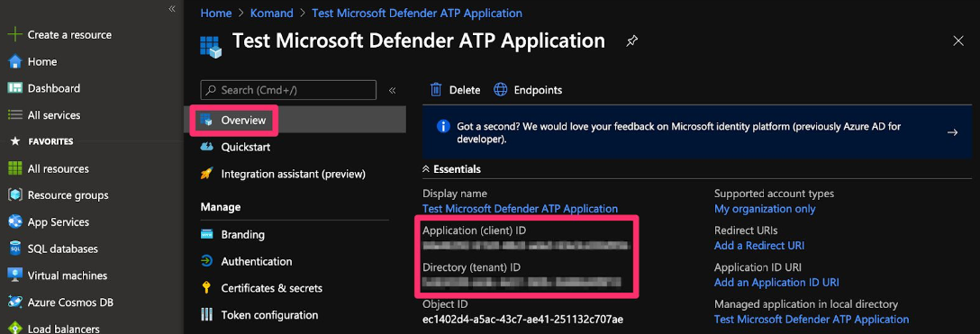Collapse the main portal sidebar chevron
The image size is (980, 334).
pos(172,8)
